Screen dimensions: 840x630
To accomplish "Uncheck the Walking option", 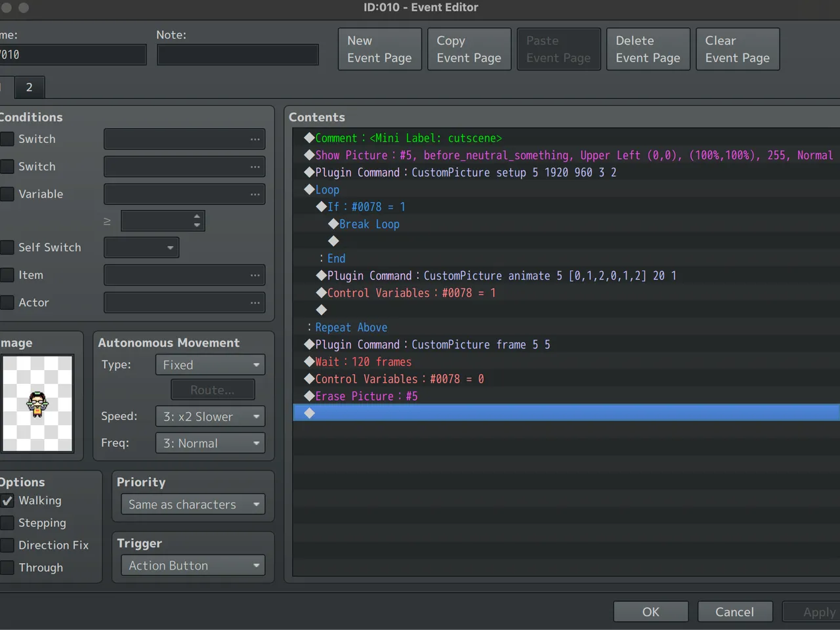I will point(7,501).
